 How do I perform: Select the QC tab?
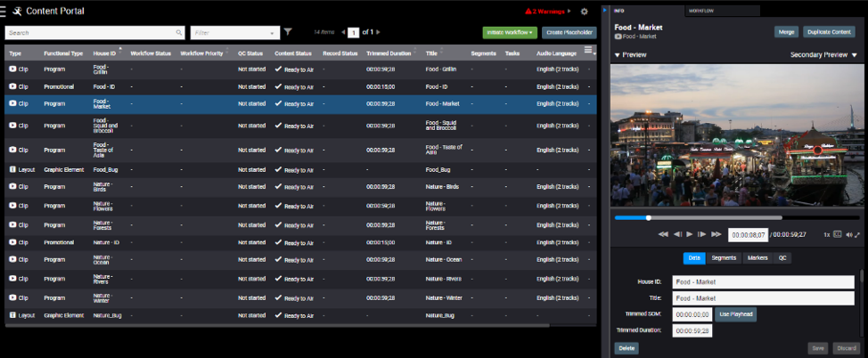(782, 258)
